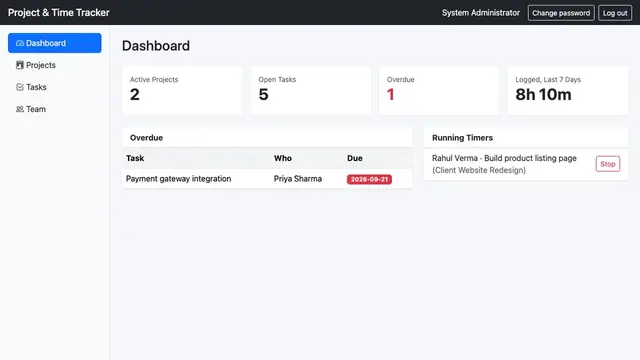
Task: Open the Team section
Action: (x=55, y=109)
